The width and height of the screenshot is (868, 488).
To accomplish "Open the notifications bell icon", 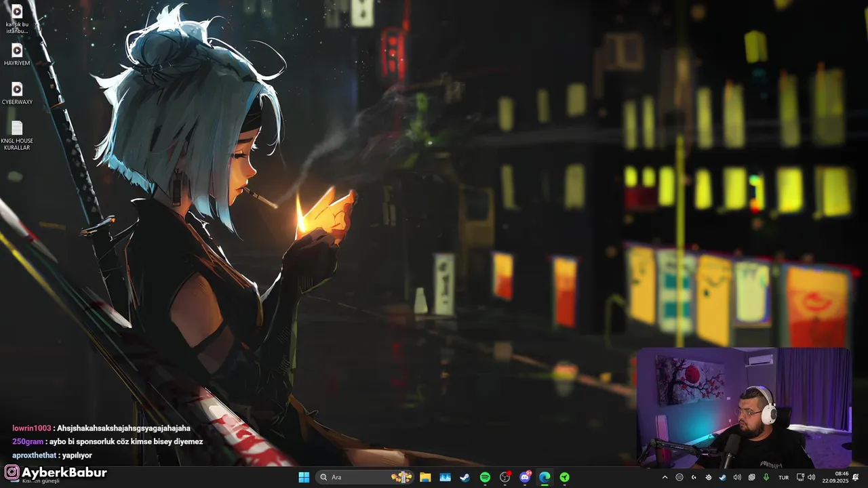I will pyautogui.click(x=856, y=477).
